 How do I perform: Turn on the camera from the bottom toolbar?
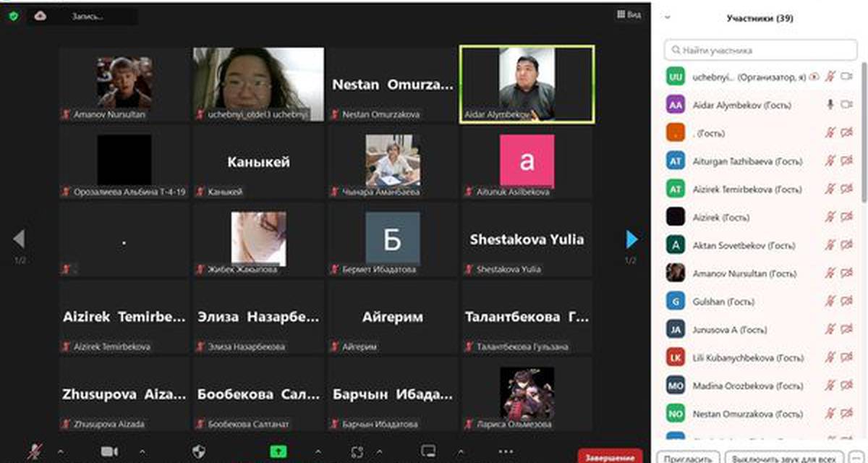(x=109, y=452)
